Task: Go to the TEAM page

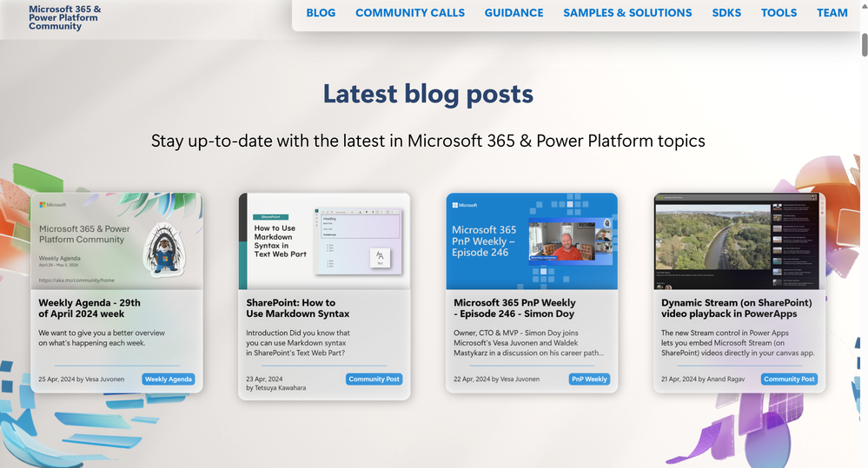Action: point(832,13)
